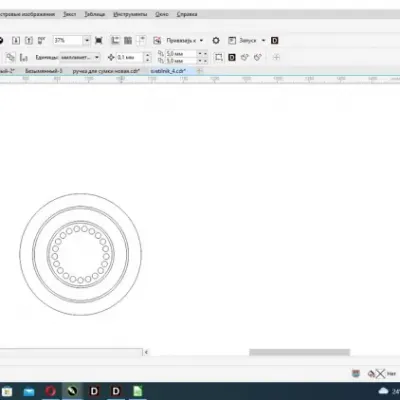Click the second pointer-options icon before the plus
Screen dimensions: 400x400
[257, 57]
